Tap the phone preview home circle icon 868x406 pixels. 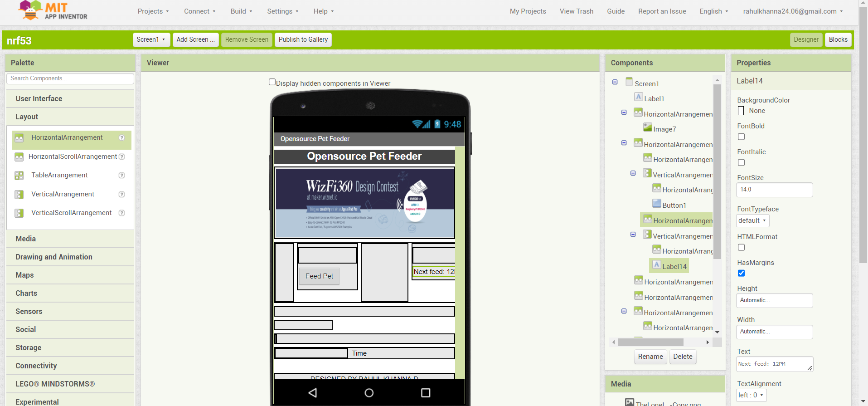369,393
